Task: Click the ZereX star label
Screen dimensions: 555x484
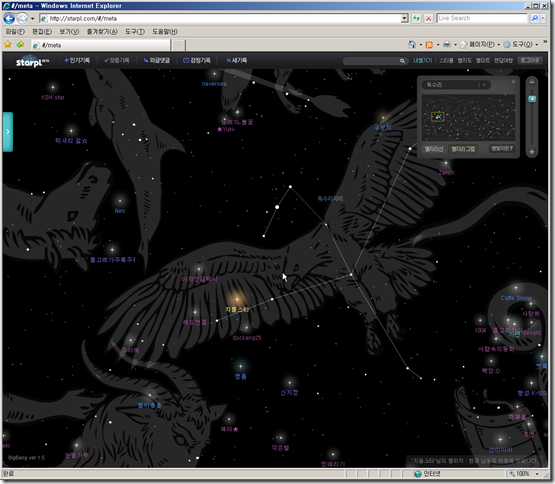Action: coord(446,172)
